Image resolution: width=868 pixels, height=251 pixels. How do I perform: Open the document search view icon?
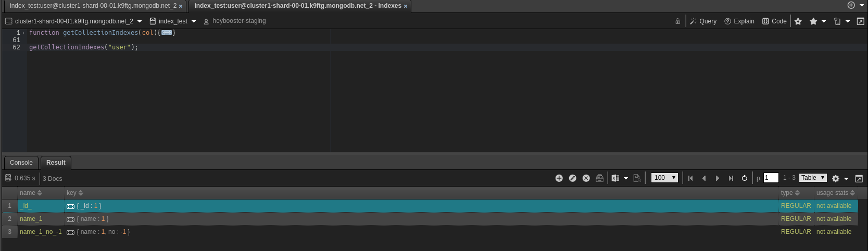point(637,178)
